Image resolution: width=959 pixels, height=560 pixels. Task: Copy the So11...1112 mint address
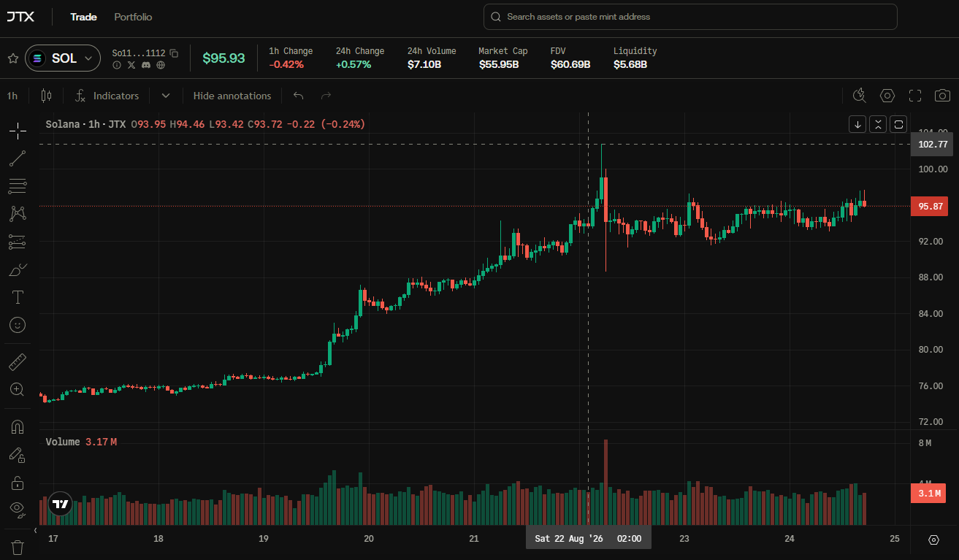(174, 53)
